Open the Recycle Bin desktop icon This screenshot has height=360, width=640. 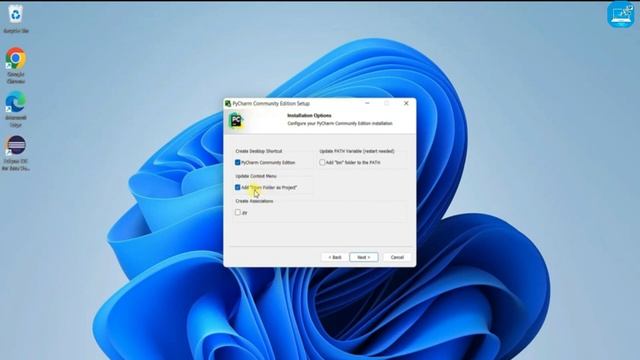point(16,19)
